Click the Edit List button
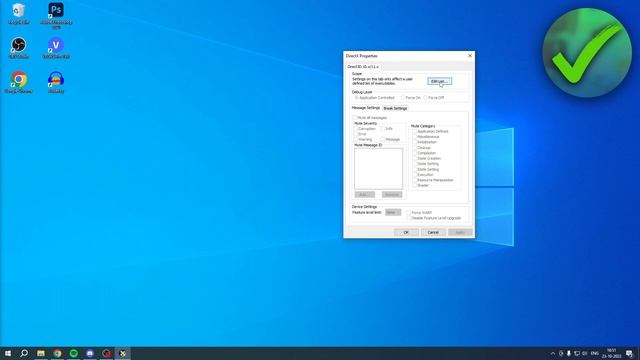 [440, 81]
